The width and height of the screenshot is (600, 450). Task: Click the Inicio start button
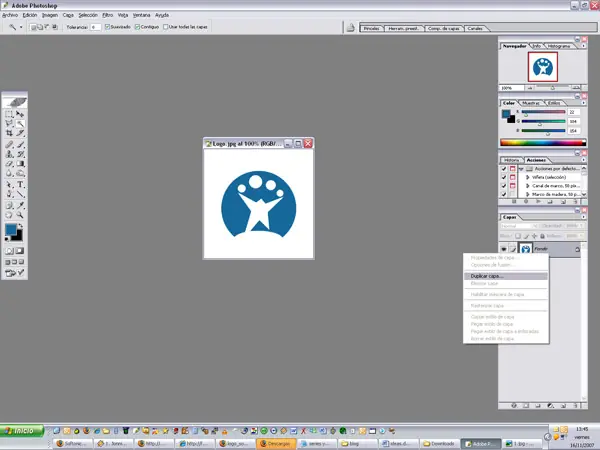[22, 431]
